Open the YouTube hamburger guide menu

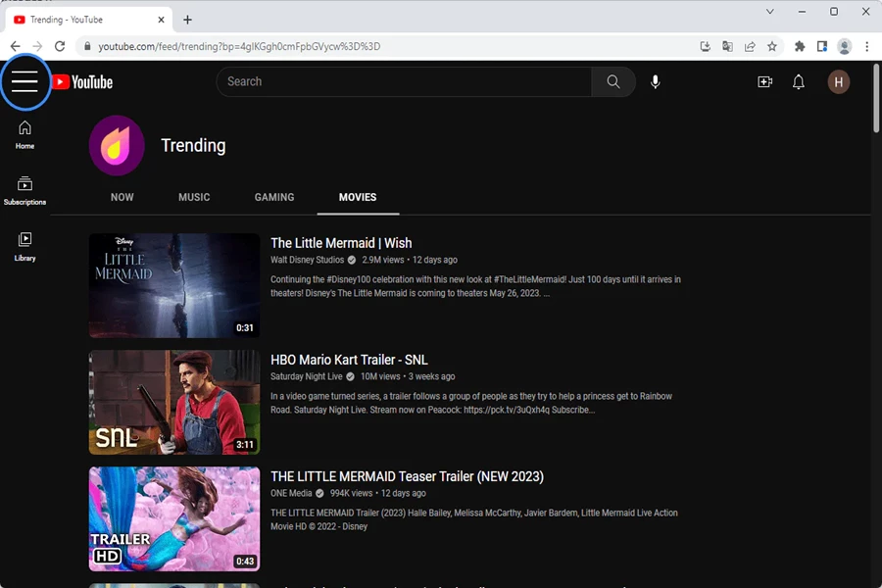click(x=24, y=82)
